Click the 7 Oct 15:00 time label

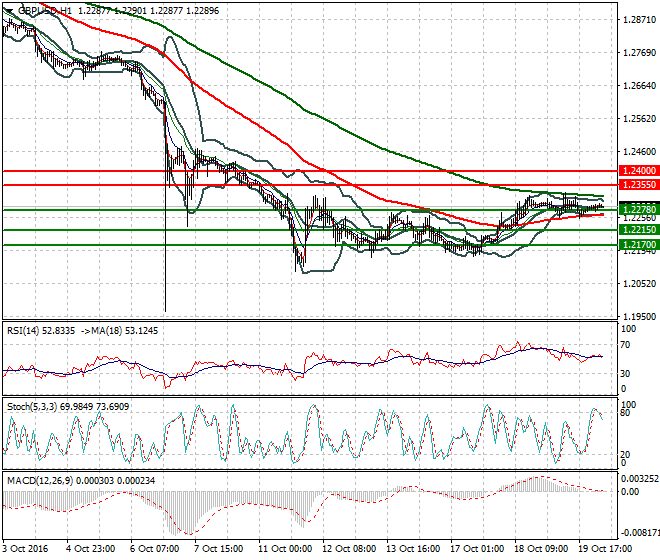(x=218, y=549)
